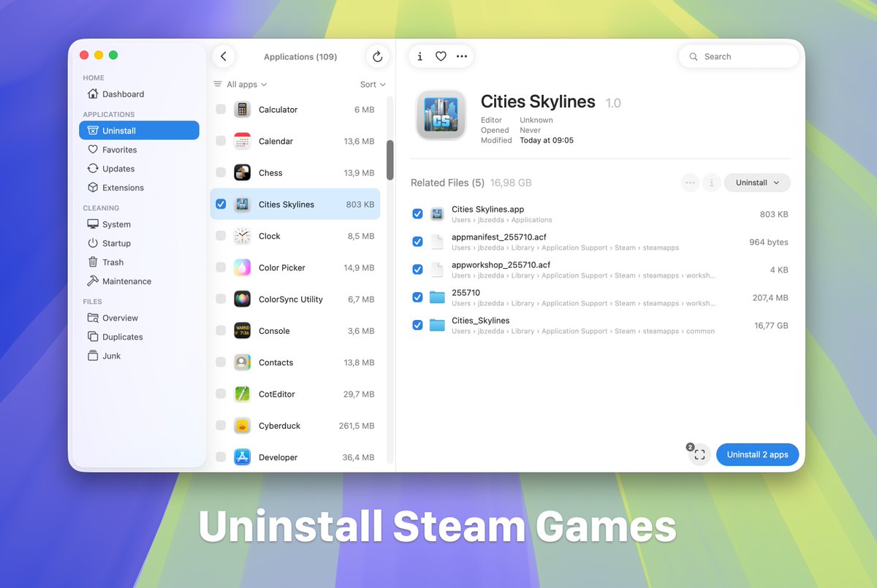Add Cities Skylines to favorites heart icon

tap(441, 56)
